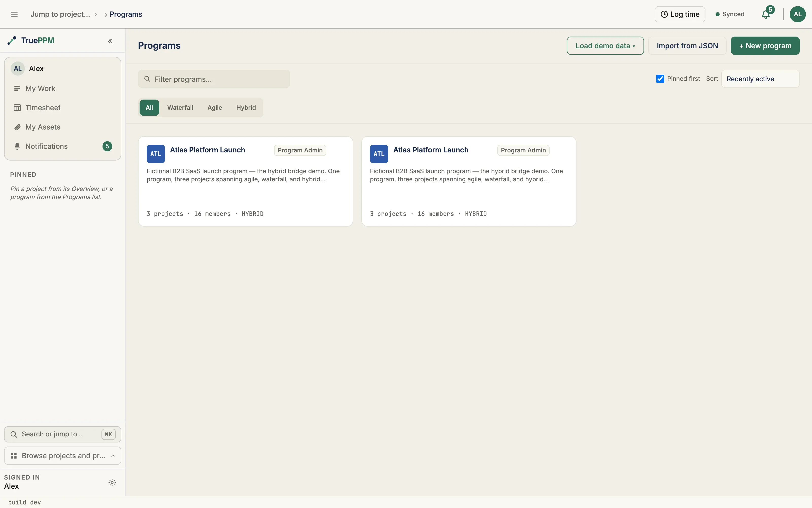Switch to the Waterfall filter tab

tap(180, 107)
